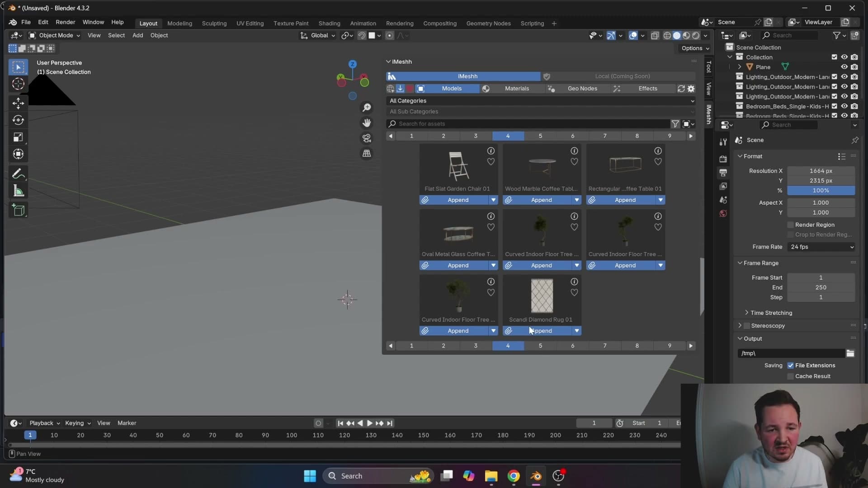Screen dimensions: 868x488
Task: Open Append options arrow for Scandi Diamond Rug
Action: point(576,331)
